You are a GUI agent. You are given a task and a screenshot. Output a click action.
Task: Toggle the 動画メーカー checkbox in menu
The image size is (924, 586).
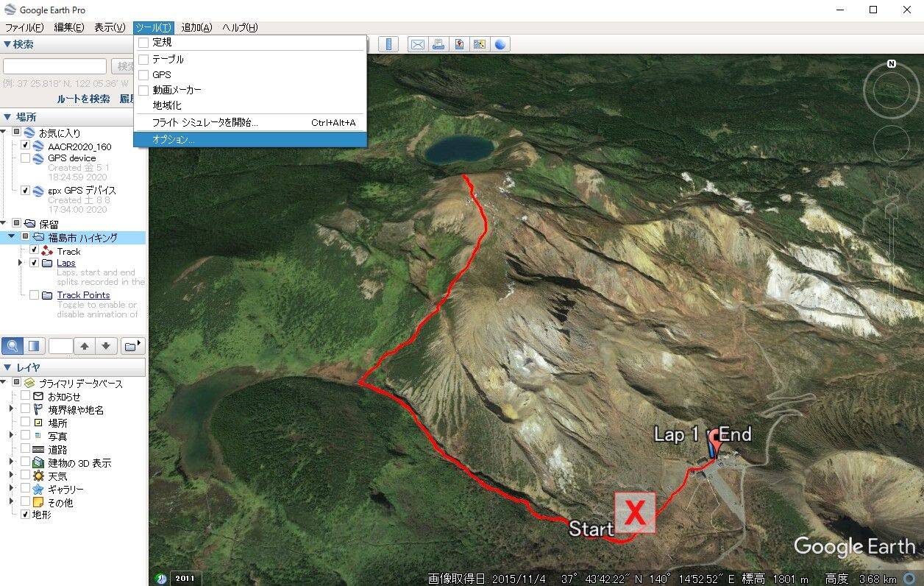[x=143, y=90]
